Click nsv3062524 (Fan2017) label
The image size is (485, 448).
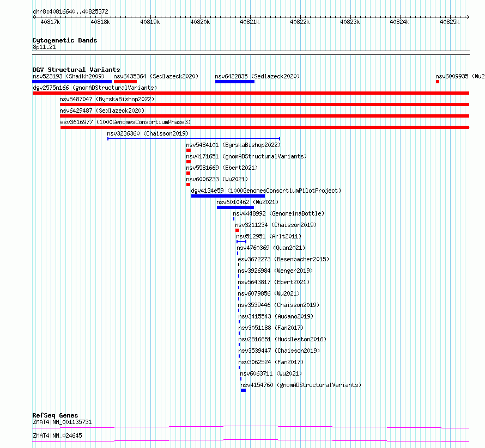coord(271,362)
